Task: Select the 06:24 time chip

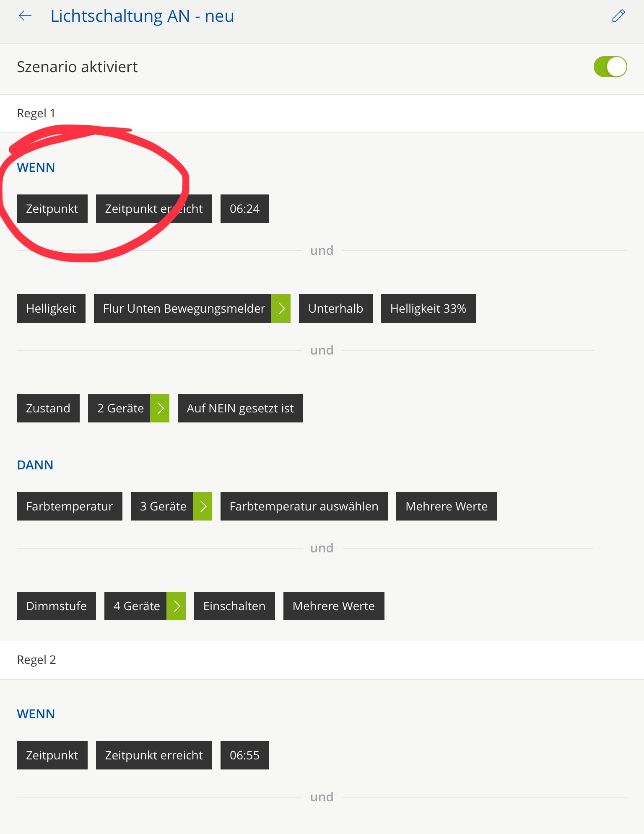Action: 244,209
